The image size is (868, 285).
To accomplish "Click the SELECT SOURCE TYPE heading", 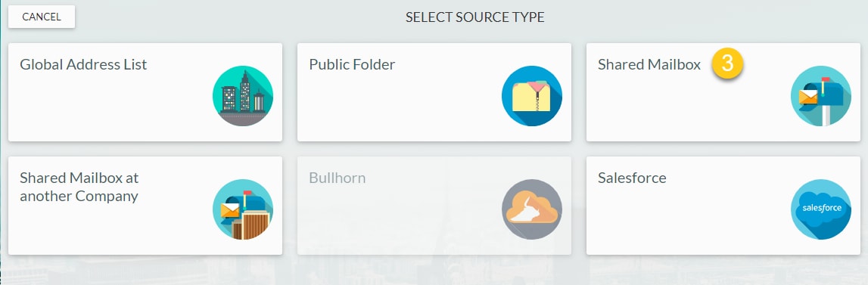I will coord(475,17).
